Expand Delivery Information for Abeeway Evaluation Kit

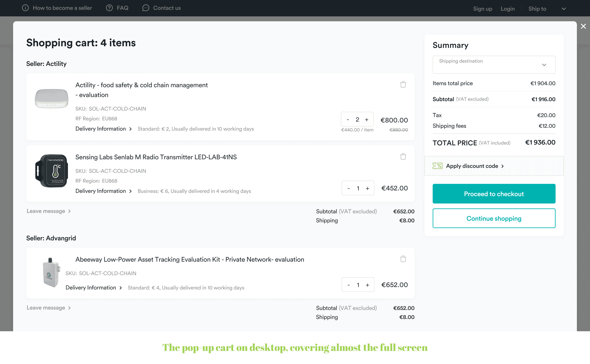coord(94,288)
